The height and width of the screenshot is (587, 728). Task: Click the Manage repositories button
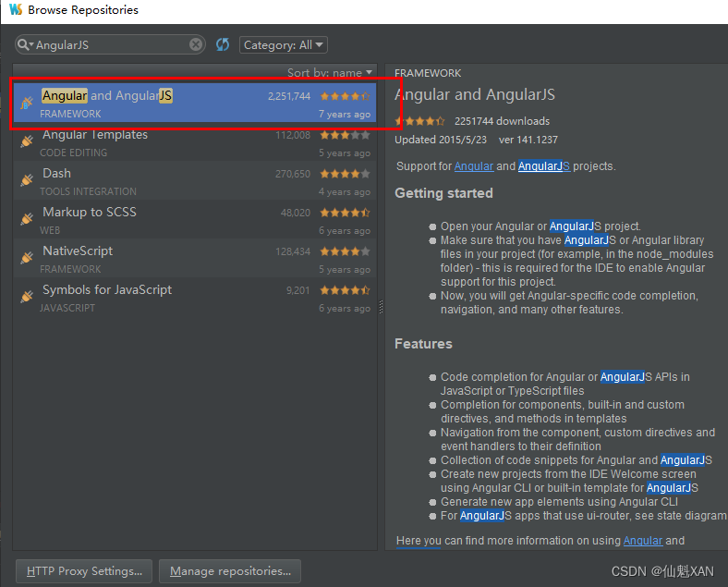[x=230, y=571]
